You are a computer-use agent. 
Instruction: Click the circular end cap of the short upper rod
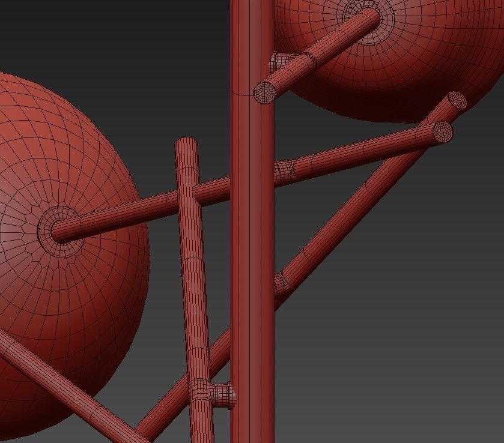264,92
